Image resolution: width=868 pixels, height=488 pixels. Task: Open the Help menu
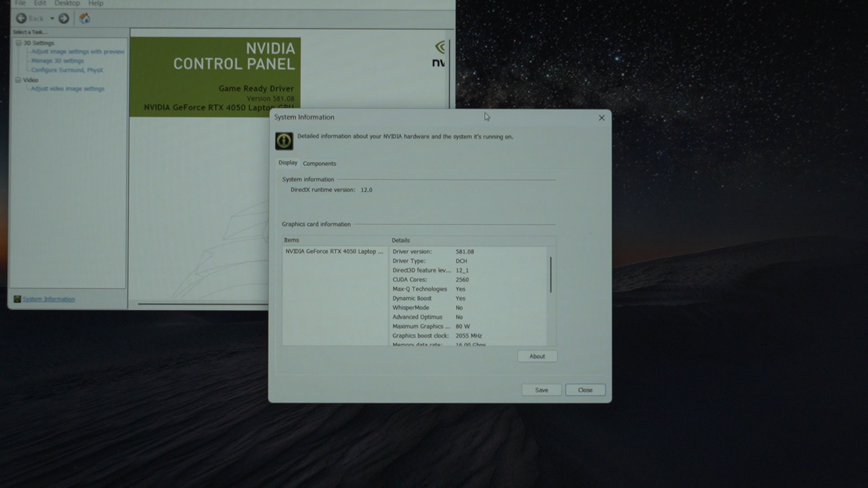click(95, 3)
